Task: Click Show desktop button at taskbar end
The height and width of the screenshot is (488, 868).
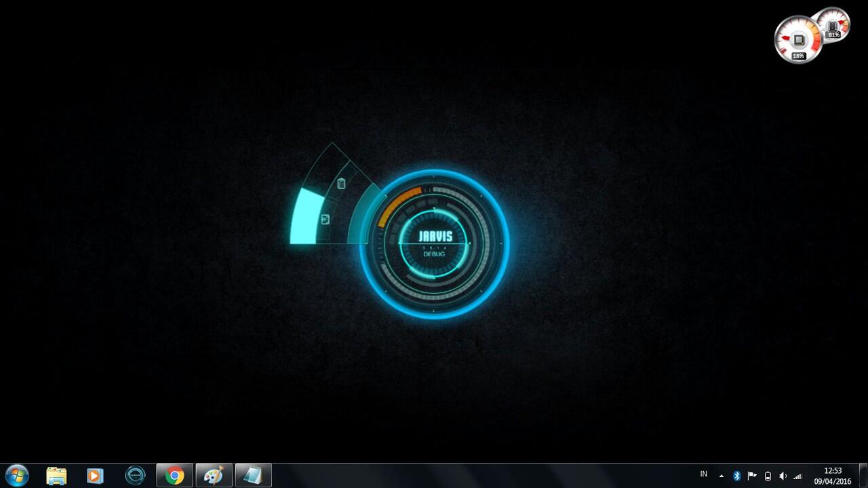Action: pyautogui.click(x=863, y=476)
